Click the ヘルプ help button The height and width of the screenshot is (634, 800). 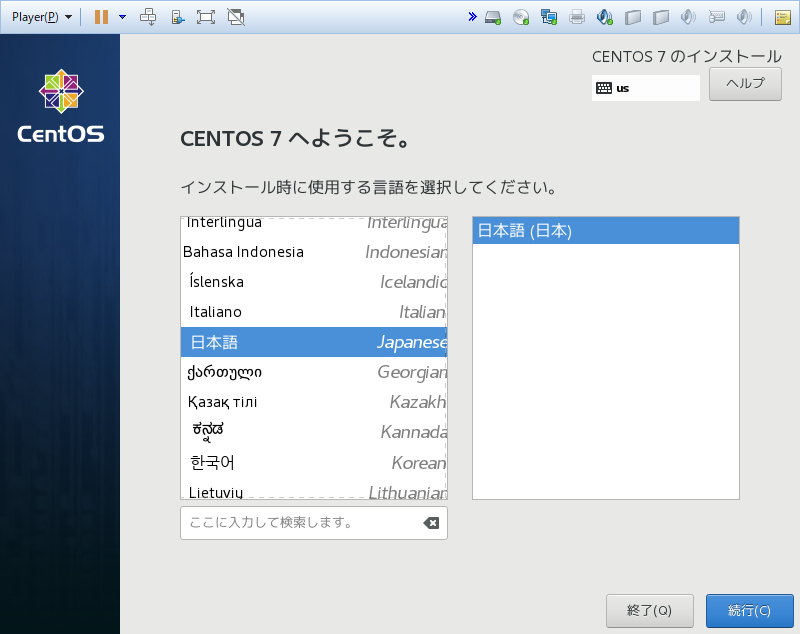tap(745, 84)
